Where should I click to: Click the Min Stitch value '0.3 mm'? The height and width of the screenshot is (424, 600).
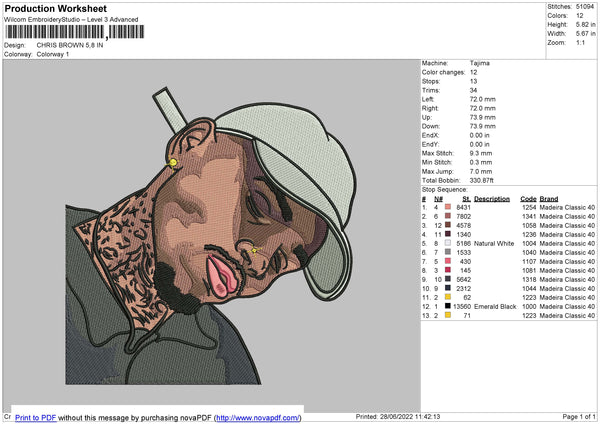coord(481,162)
